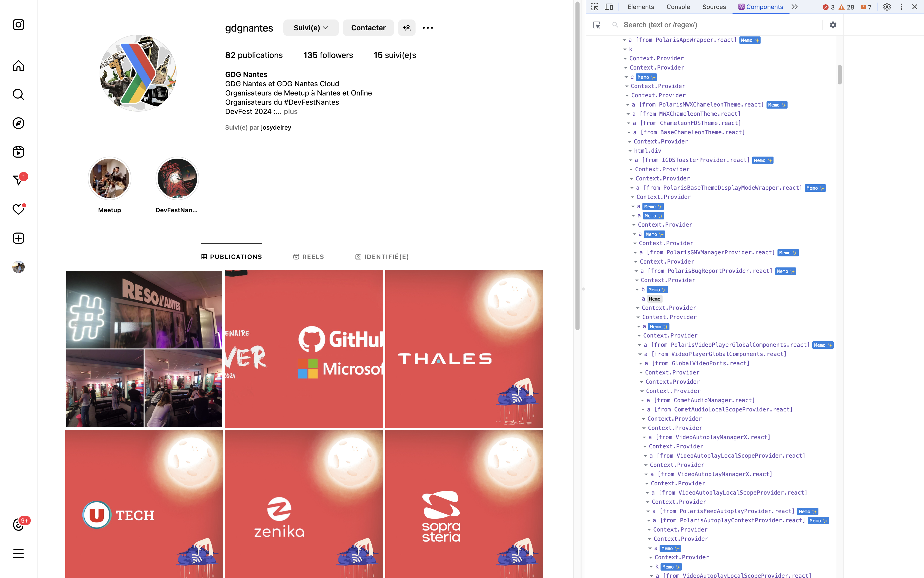Open hamburger More menu in sidebar

18,553
